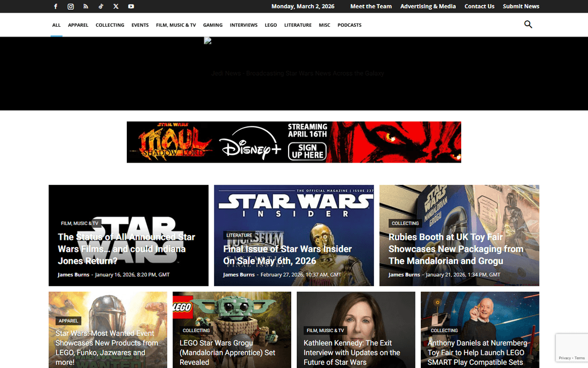Select the ALL menu item
Viewport: 588px width, 368px height.
(56, 25)
